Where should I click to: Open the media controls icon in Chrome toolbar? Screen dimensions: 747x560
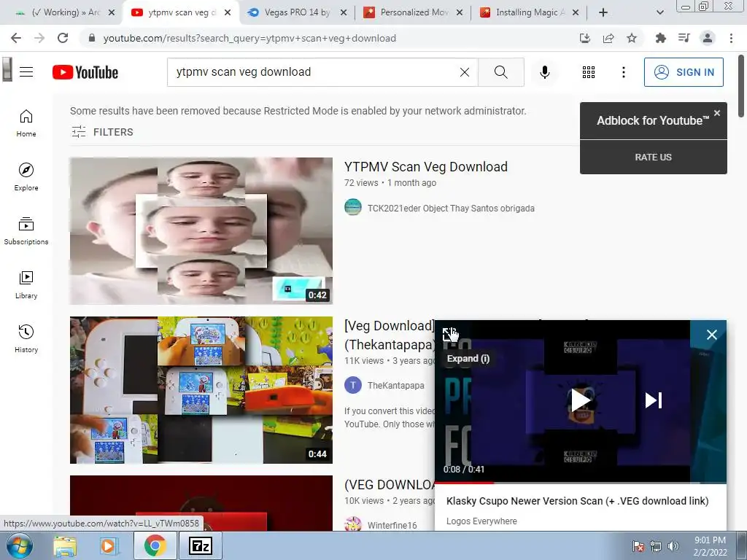pyautogui.click(x=684, y=38)
